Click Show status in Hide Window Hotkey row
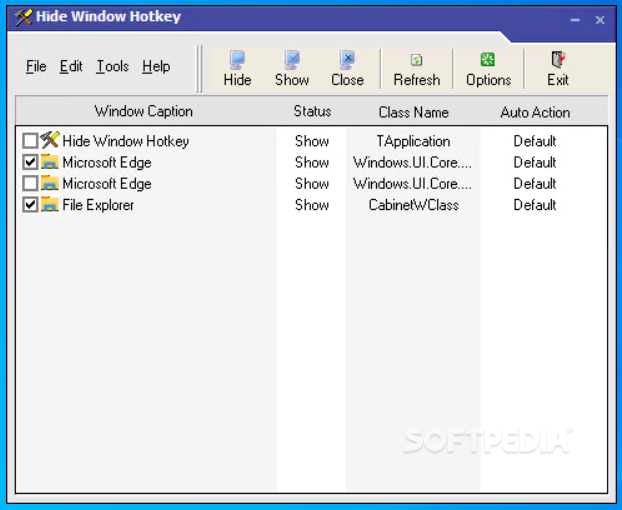622x510 pixels. pyautogui.click(x=312, y=141)
